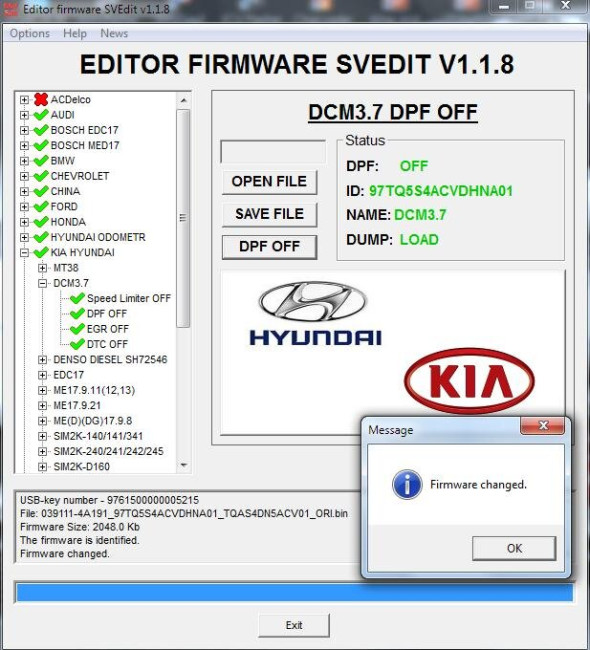Click the green check icon beside FORD
The width and height of the screenshot is (590, 650).
[41, 206]
